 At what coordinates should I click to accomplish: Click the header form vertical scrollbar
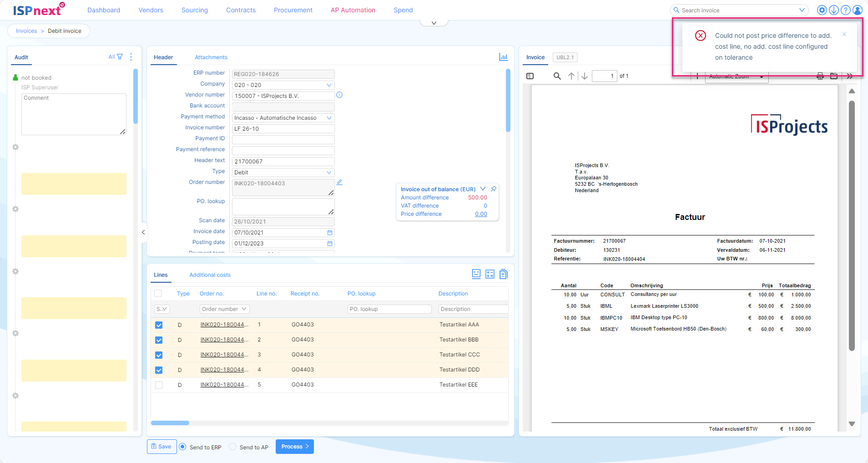point(508,100)
